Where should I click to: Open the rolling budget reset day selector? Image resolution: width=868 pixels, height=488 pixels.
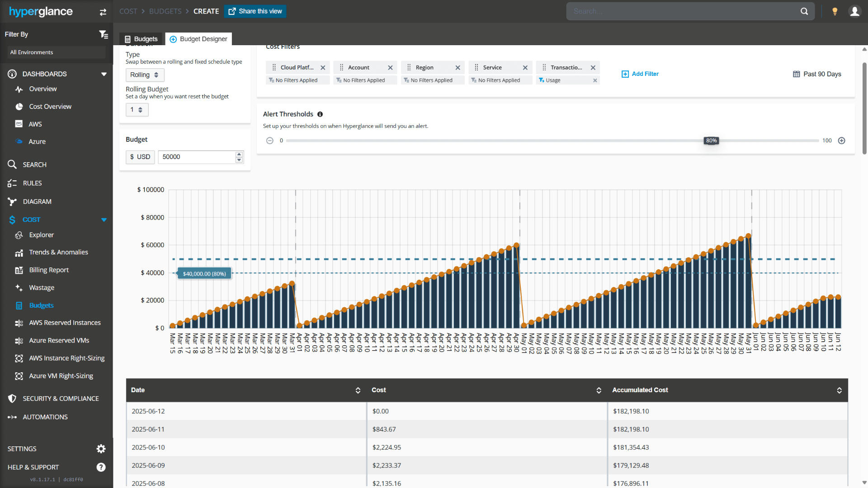point(137,110)
